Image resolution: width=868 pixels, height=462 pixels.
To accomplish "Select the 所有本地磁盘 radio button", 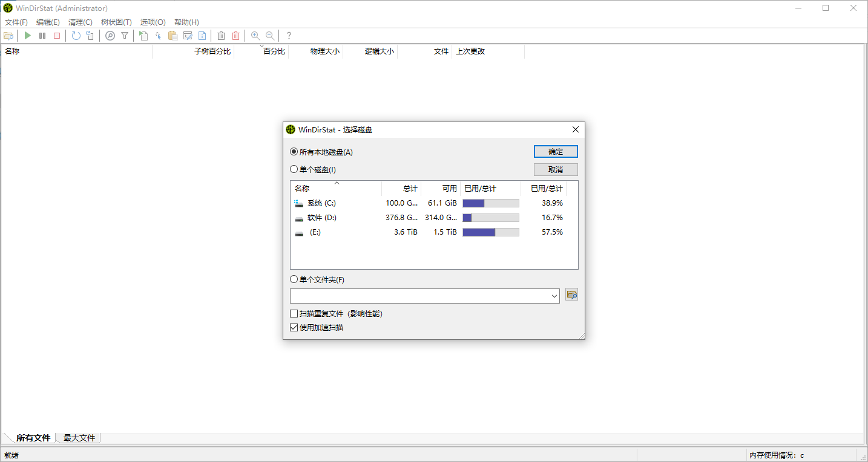I will click(294, 152).
